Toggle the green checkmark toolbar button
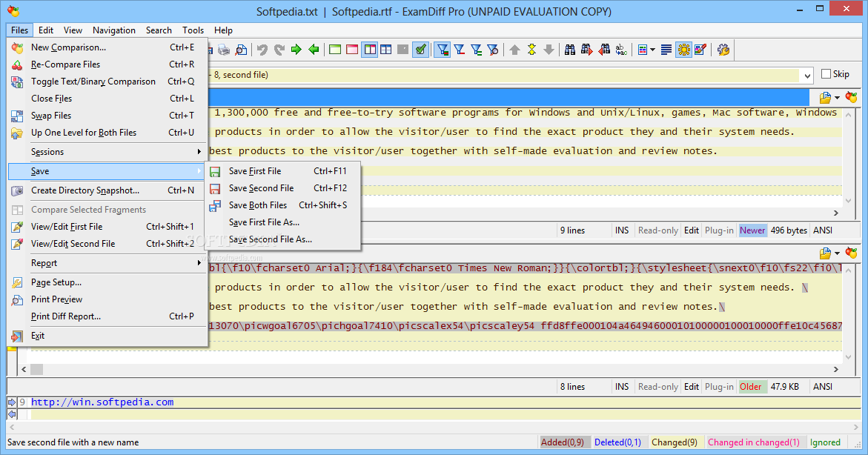 coord(421,50)
